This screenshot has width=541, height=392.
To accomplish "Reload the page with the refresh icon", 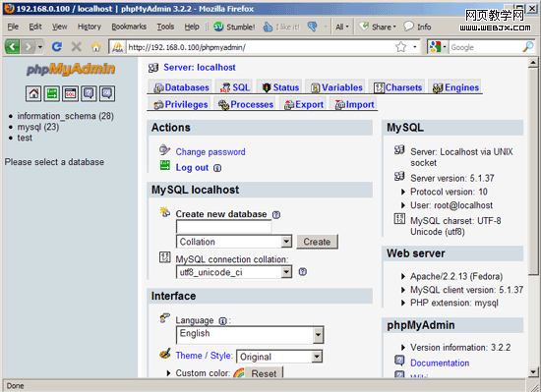I will click(x=57, y=46).
